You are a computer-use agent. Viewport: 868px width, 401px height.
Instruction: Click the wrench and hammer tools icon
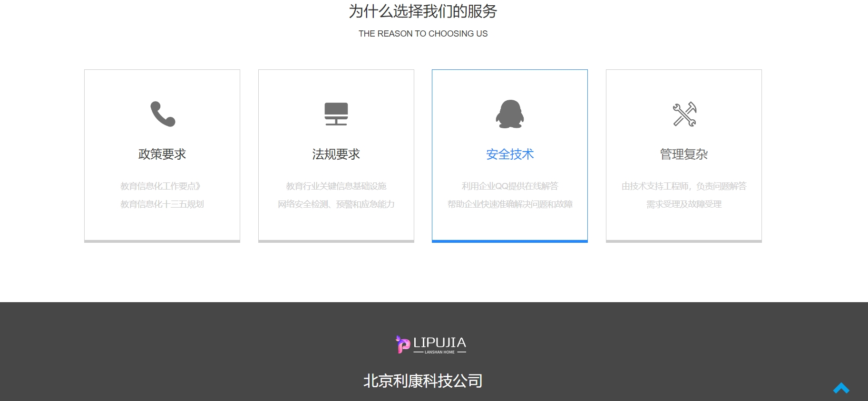pos(684,114)
